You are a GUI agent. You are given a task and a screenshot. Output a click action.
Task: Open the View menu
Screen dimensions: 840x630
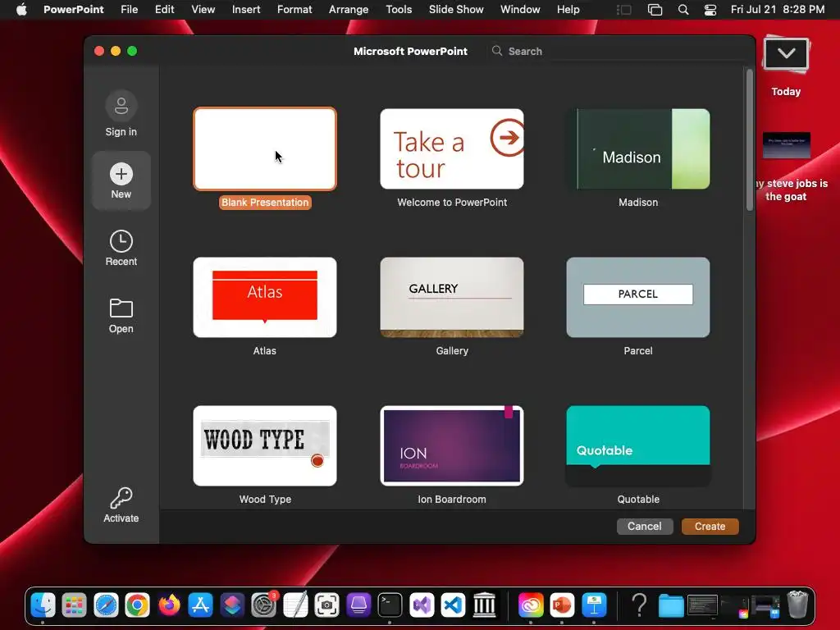coord(203,10)
